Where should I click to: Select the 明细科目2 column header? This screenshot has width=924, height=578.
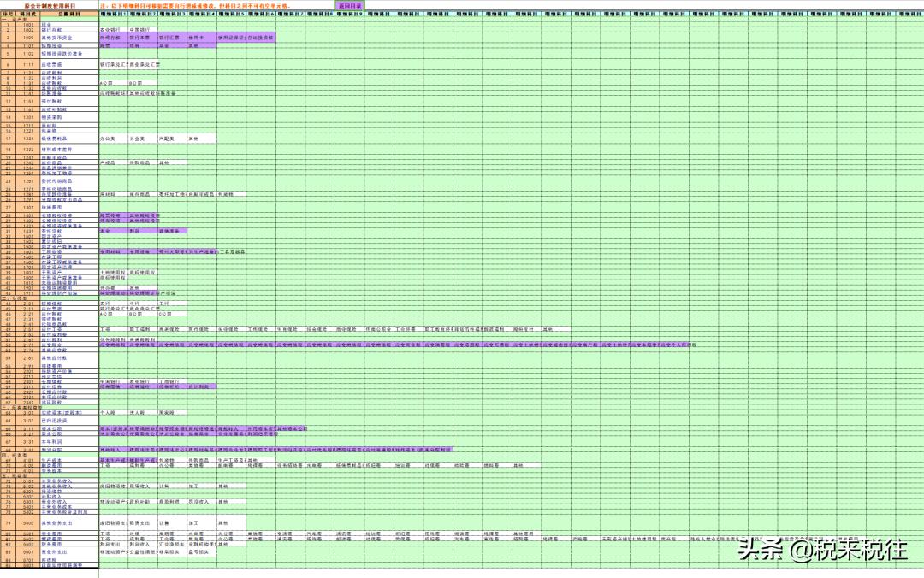click(x=143, y=14)
